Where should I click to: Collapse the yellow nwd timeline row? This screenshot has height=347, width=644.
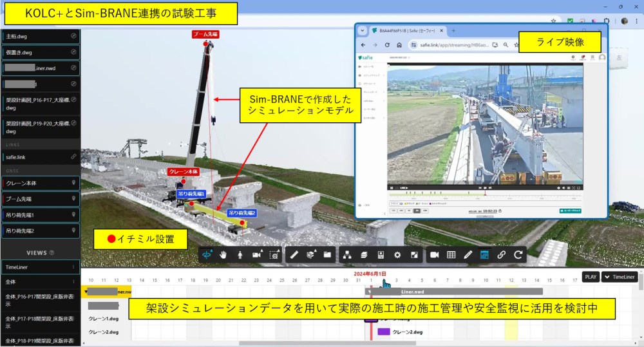click(86, 292)
